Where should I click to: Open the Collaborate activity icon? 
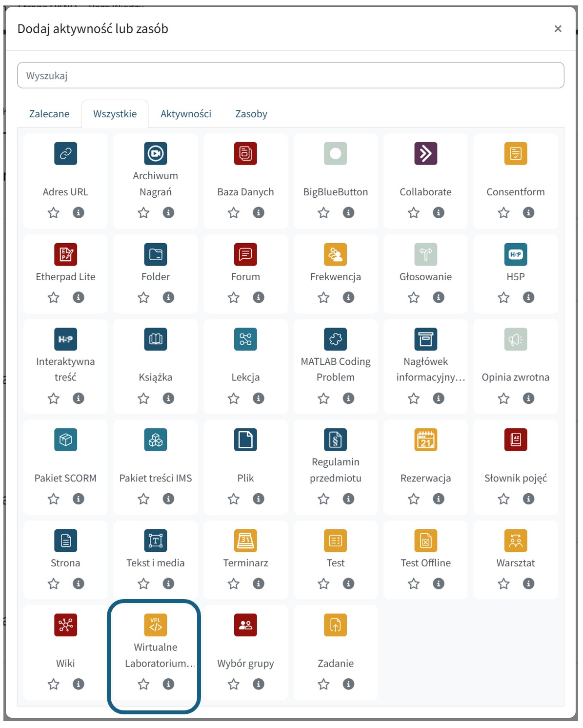(x=425, y=153)
